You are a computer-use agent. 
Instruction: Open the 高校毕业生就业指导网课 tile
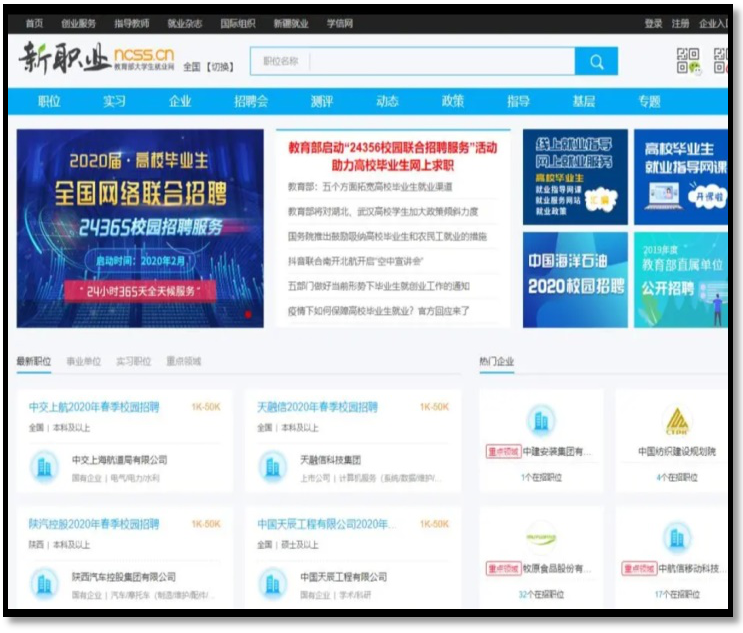point(681,177)
